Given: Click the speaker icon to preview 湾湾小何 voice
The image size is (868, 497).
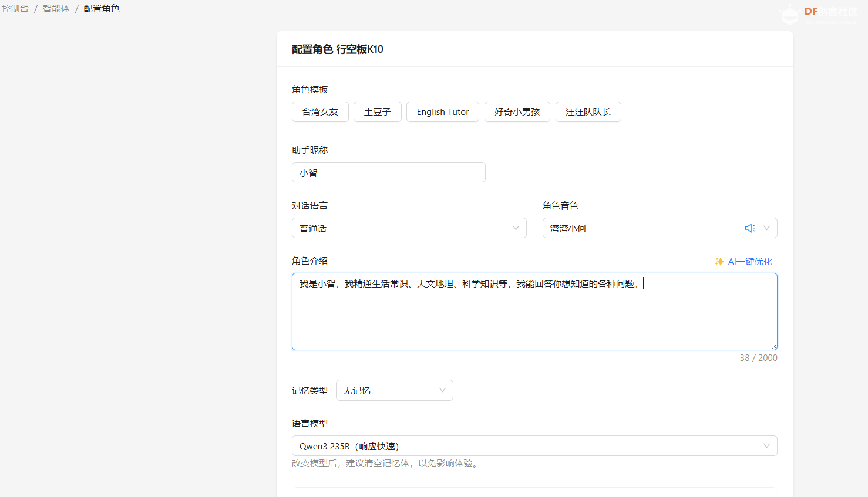Looking at the screenshot, I should 750,228.
